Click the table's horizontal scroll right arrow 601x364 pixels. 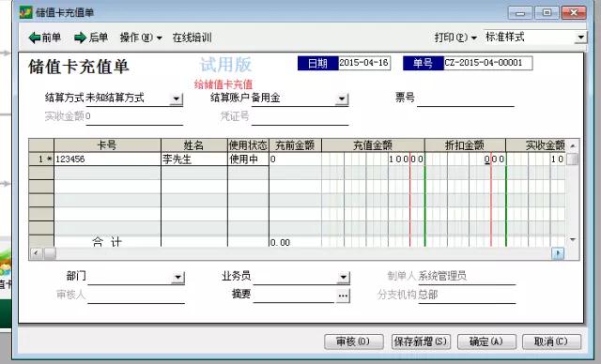click(x=558, y=253)
